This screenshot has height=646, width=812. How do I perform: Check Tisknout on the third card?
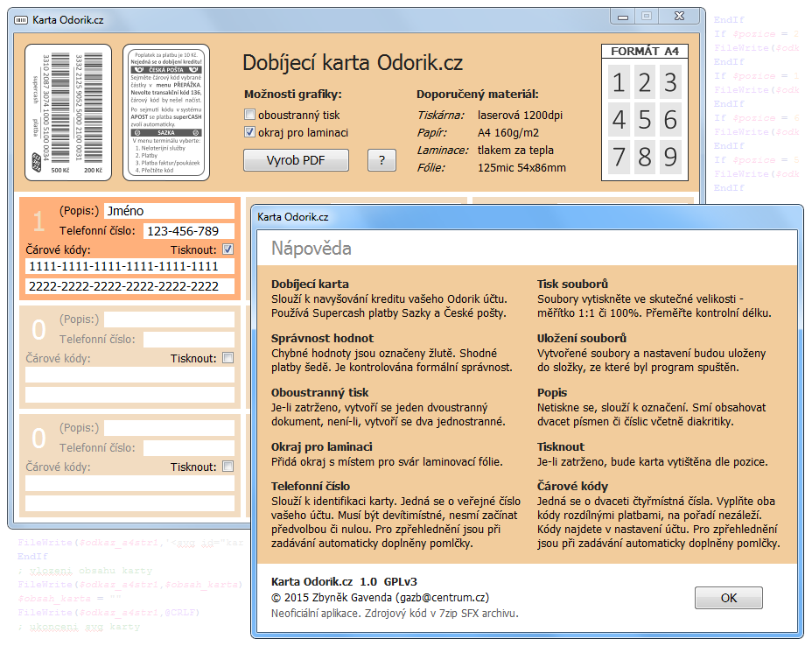227,467
